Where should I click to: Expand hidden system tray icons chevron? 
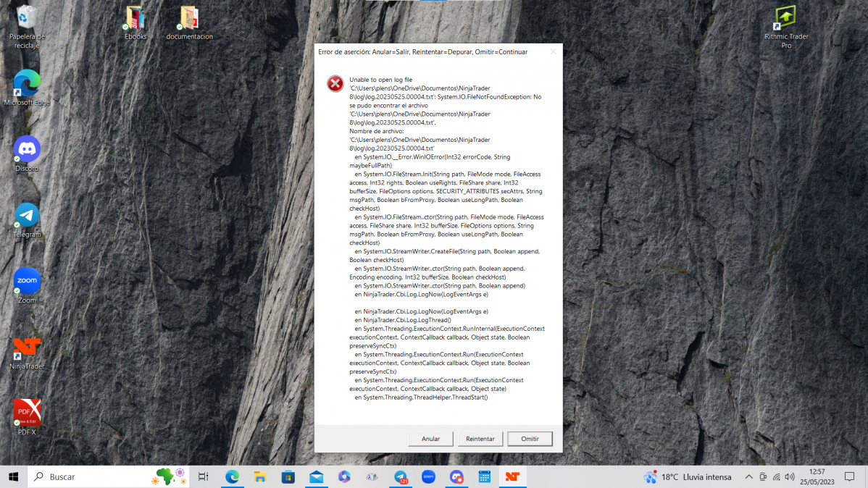(748, 477)
